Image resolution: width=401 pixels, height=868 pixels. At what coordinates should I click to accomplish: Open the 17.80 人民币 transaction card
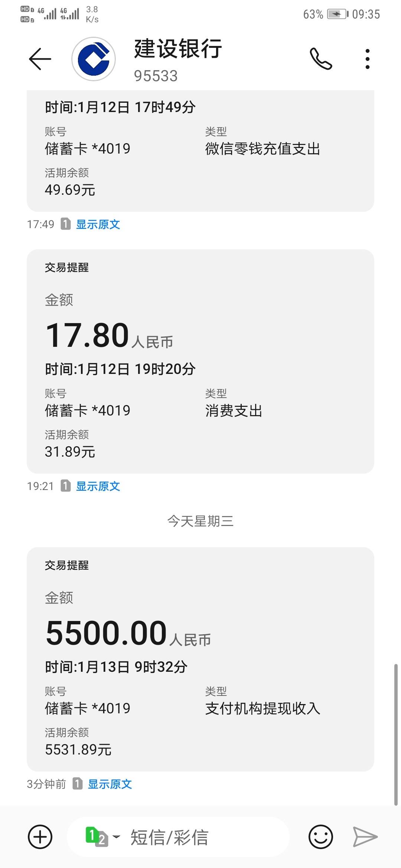point(200,361)
